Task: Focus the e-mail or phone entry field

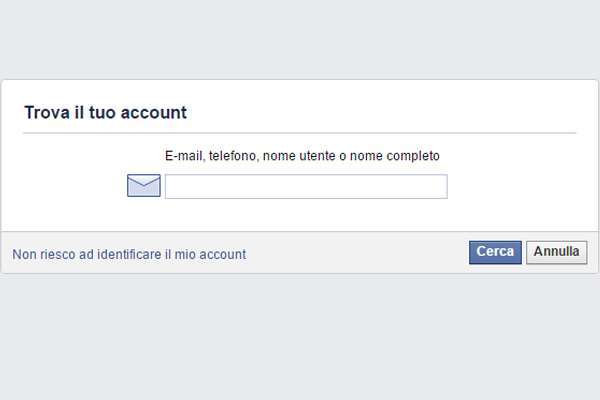Action: pyautogui.click(x=305, y=187)
